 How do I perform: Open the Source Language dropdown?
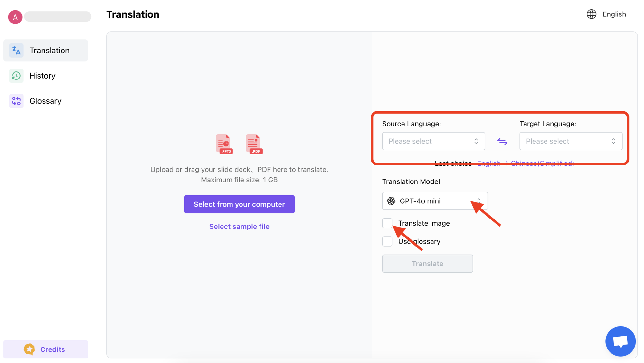tap(433, 141)
